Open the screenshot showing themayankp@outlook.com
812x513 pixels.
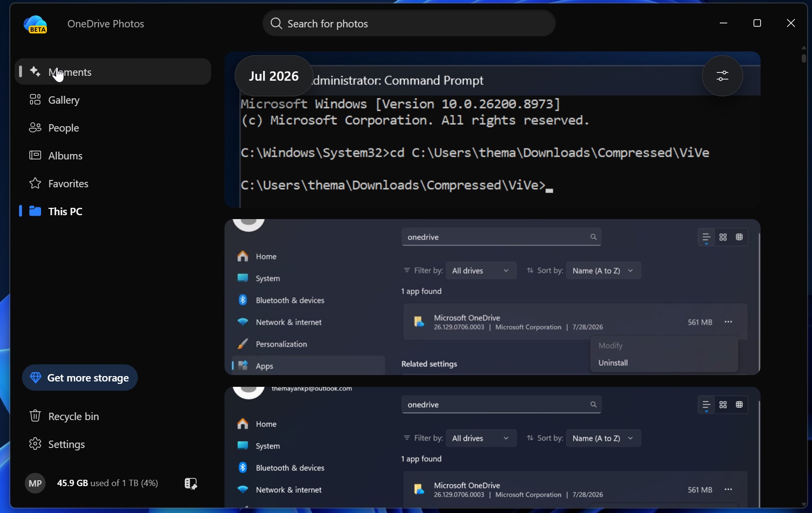[x=493, y=447]
